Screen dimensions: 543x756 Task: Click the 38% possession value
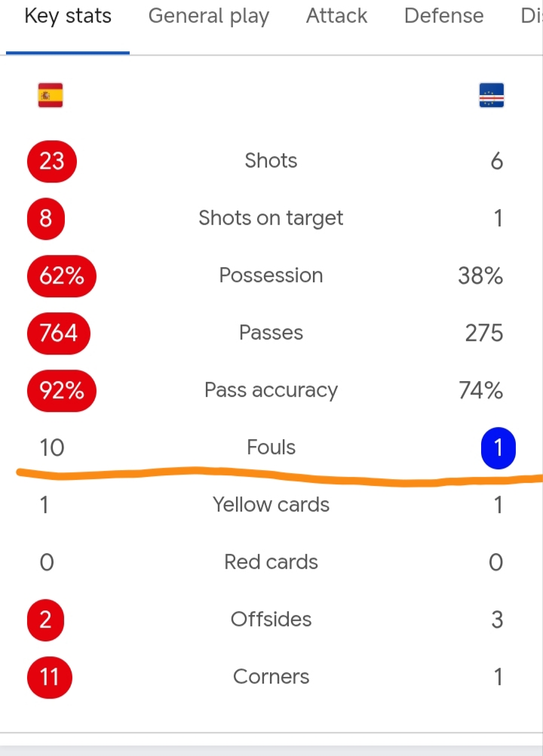[x=480, y=276]
